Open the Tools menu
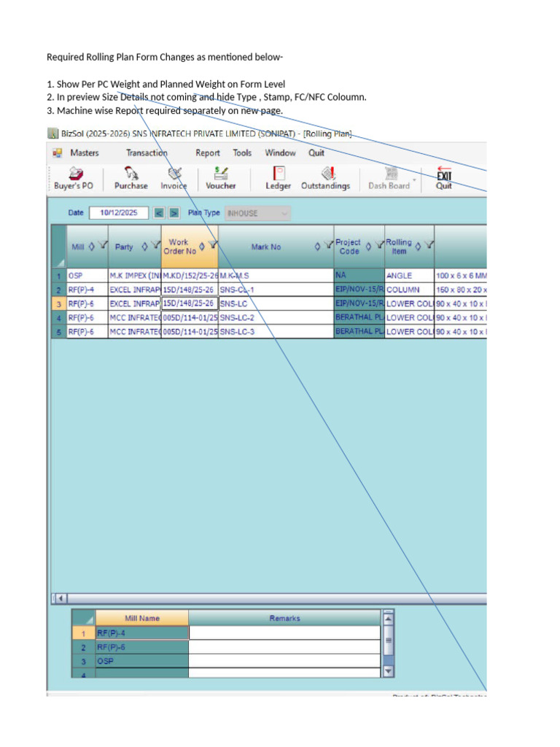560x747 pixels. click(242, 153)
